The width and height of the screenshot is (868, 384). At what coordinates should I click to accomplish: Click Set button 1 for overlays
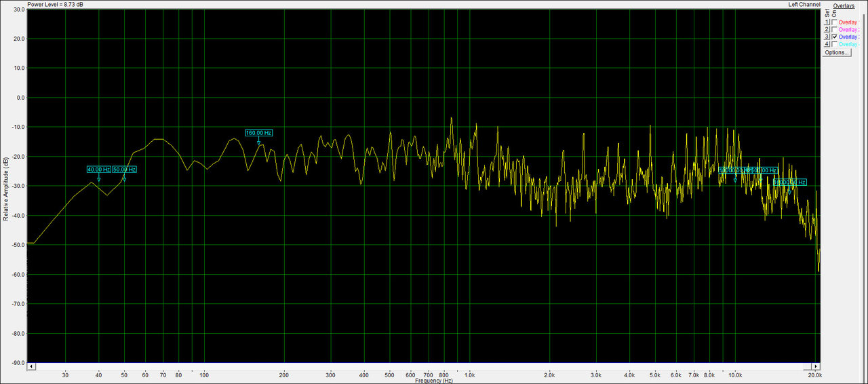click(x=827, y=22)
